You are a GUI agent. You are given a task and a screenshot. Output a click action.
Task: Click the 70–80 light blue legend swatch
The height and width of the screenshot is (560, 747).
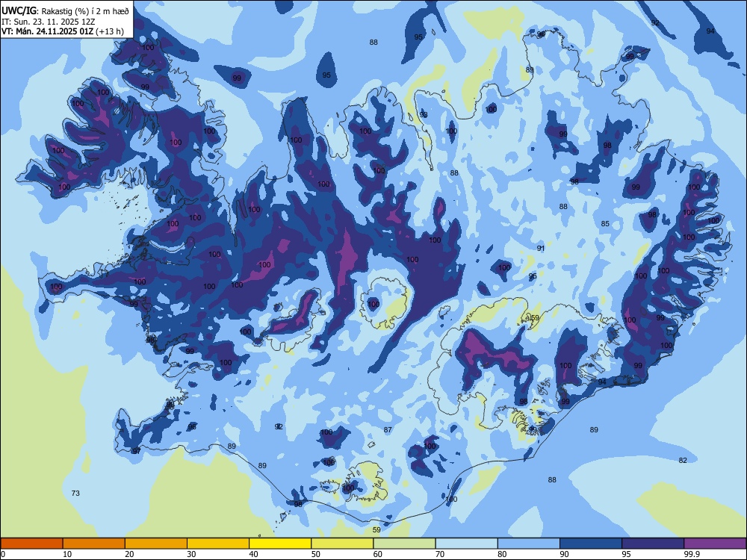click(466, 544)
